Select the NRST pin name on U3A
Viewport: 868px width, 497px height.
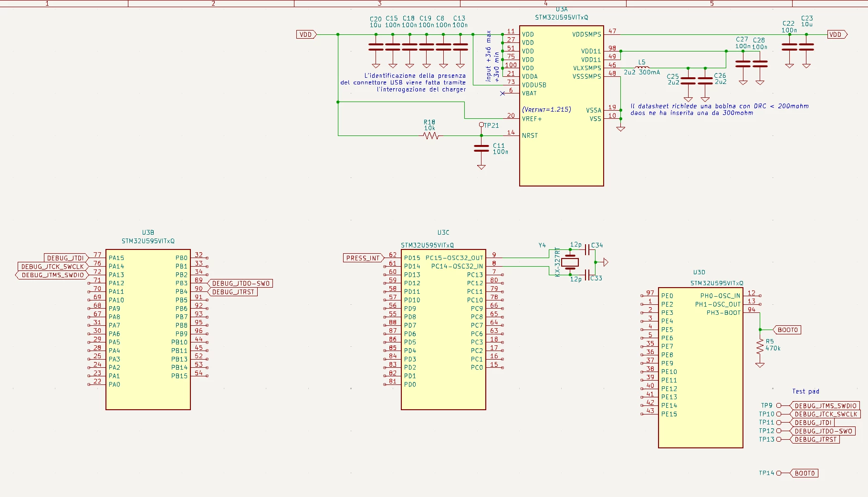530,136
